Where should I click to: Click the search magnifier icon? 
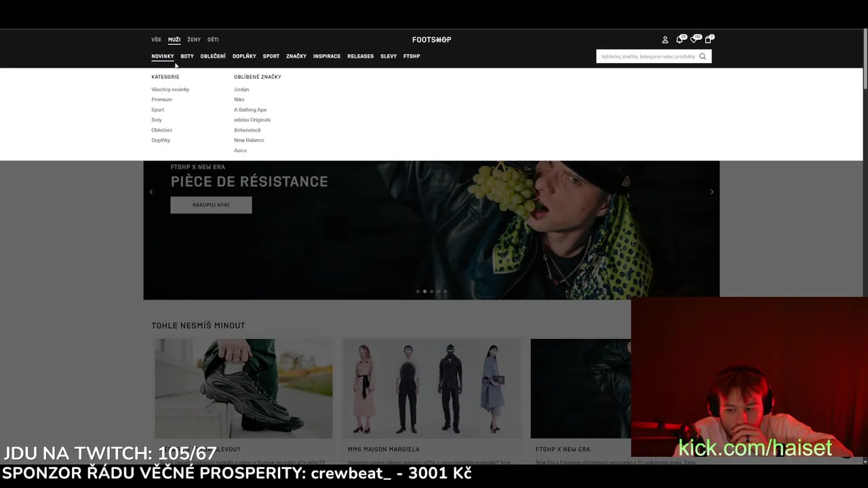point(703,56)
